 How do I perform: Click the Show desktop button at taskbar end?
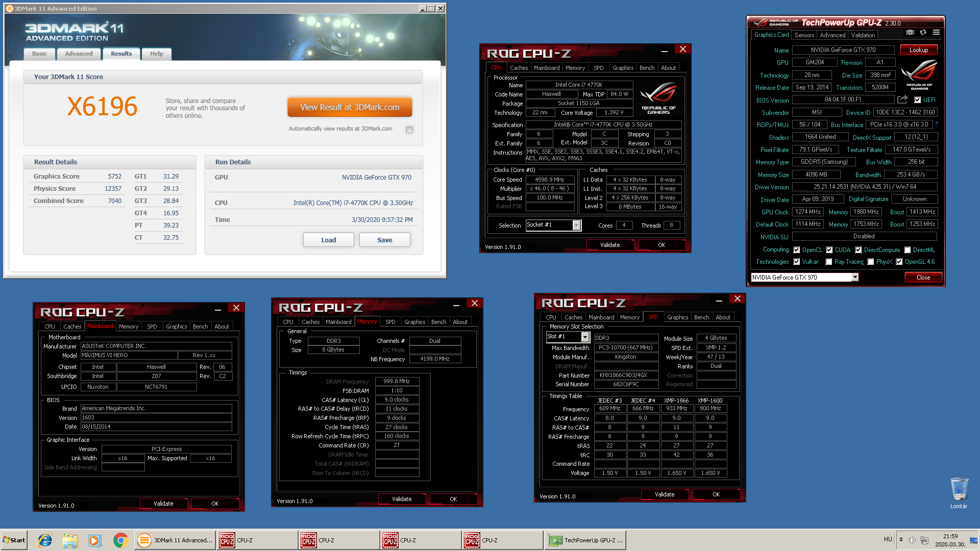[974, 540]
